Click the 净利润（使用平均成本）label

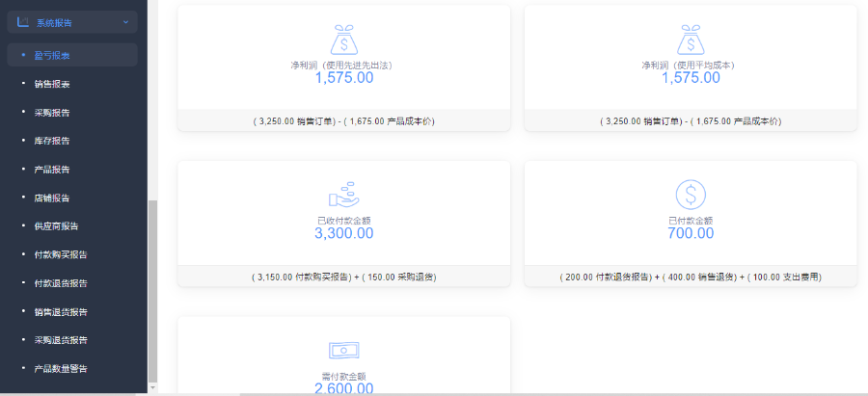691,66
